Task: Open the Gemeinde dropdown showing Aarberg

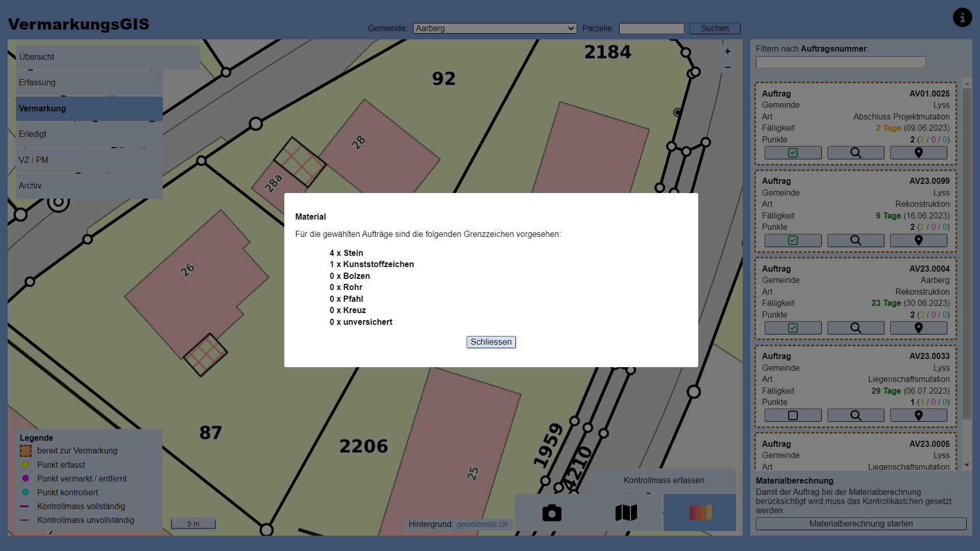Action: point(494,28)
